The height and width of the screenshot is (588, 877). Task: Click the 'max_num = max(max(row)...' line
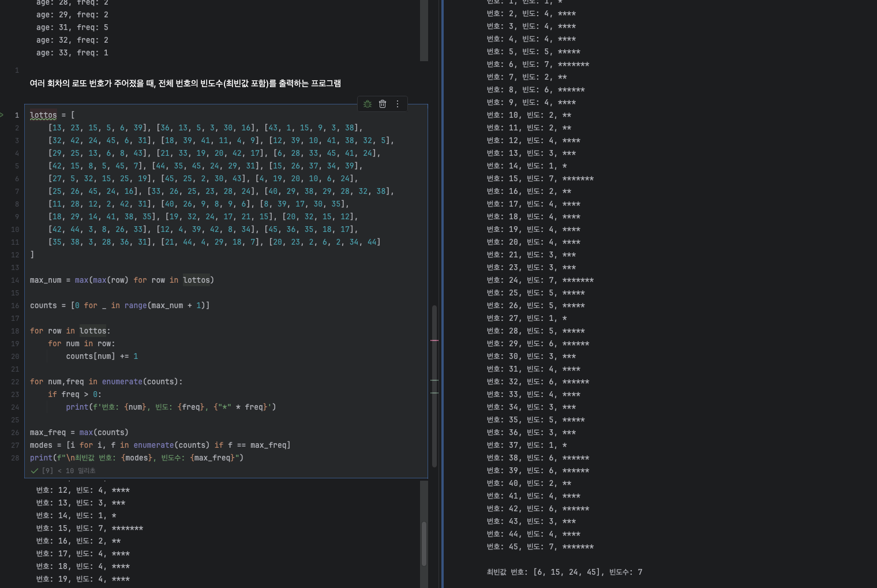pyautogui.click(x=122, y=280)
